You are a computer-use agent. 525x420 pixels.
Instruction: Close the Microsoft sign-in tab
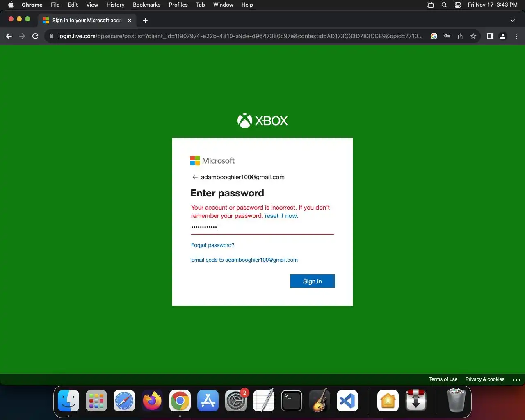coord(130,21)
